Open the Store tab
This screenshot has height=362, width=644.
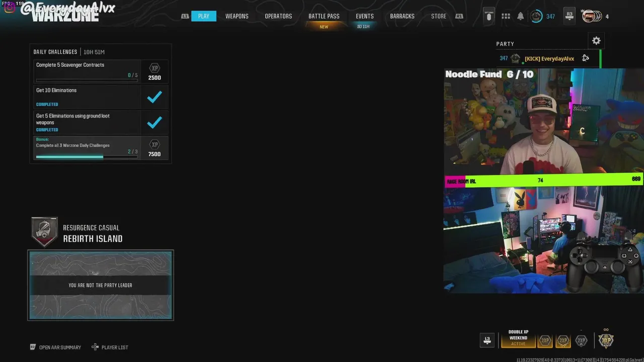pos(439,16)
